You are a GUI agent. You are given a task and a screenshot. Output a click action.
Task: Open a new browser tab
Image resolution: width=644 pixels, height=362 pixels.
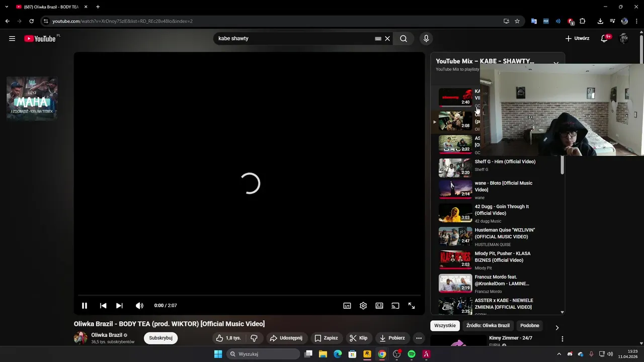click(98, 7)
